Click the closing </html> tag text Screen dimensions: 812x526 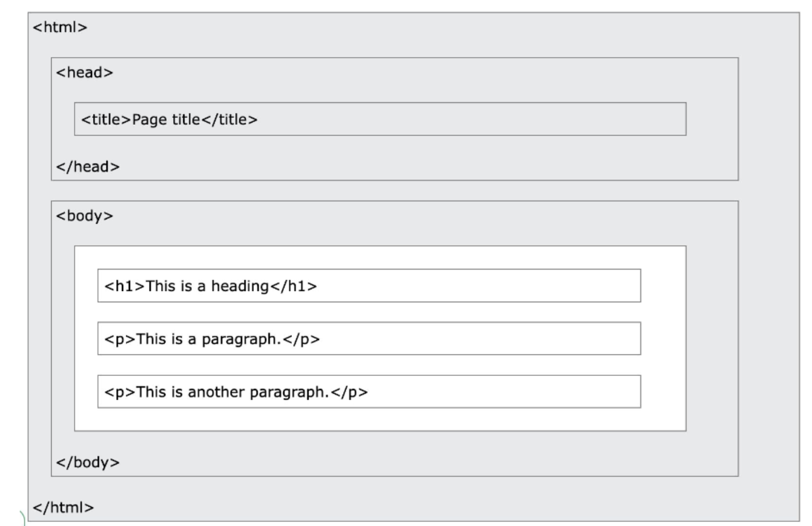(63, 507)
